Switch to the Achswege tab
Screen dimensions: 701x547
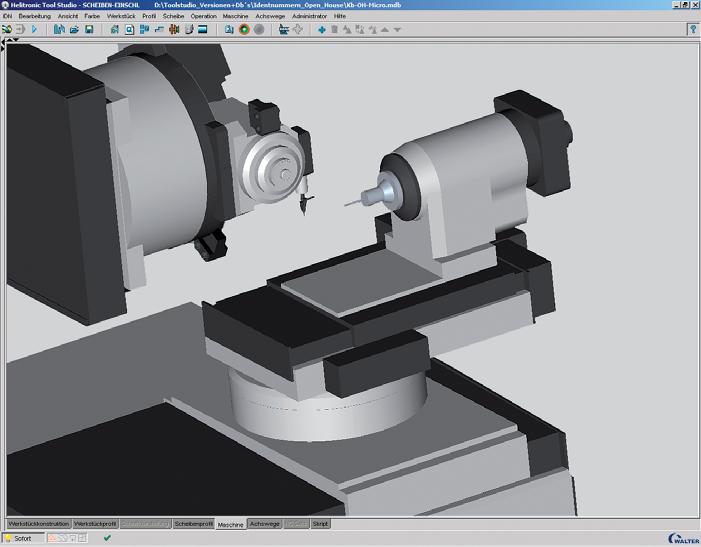[x=265, y=523]
